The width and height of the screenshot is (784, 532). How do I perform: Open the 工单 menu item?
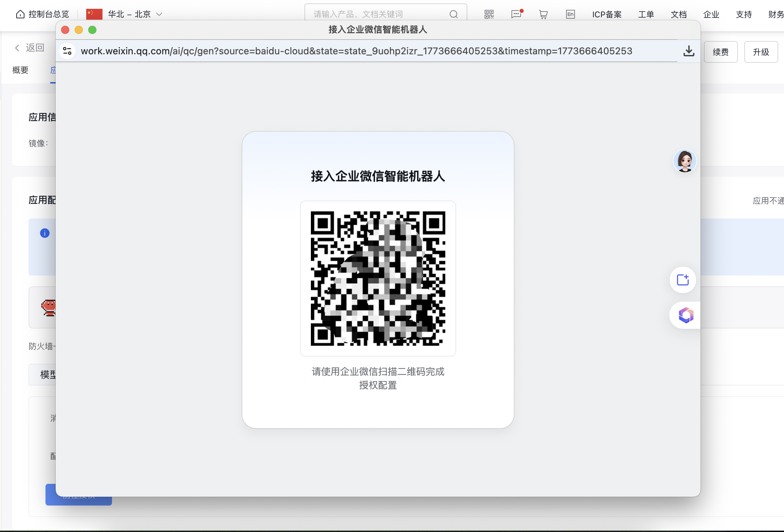tap(646, 14)
